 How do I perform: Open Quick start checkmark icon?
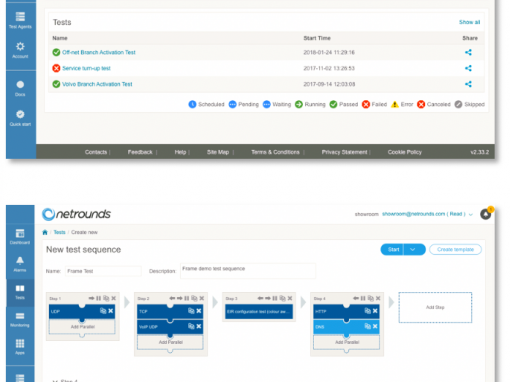[20, 114]
